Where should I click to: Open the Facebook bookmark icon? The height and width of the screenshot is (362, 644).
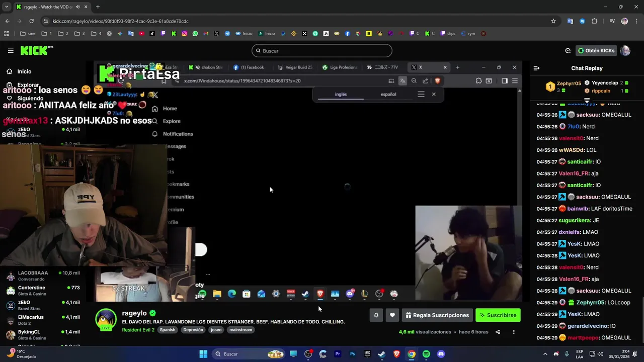[347, 34]
